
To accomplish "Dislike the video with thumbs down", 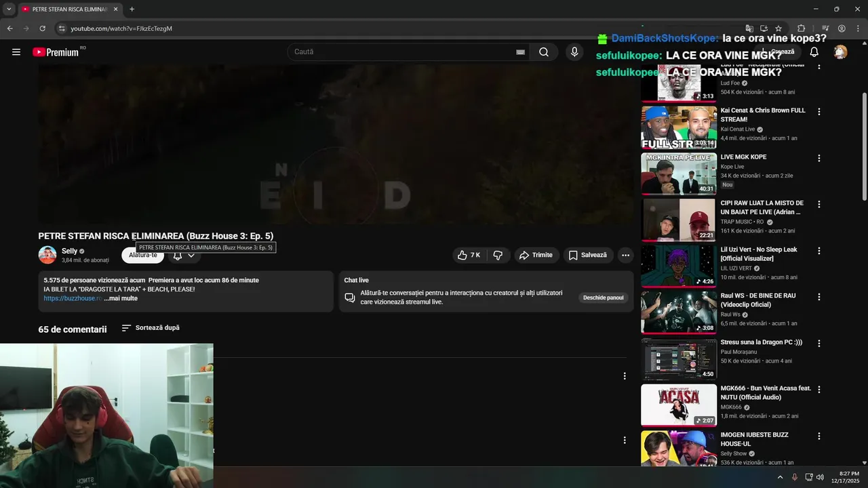I will point(498,255).
